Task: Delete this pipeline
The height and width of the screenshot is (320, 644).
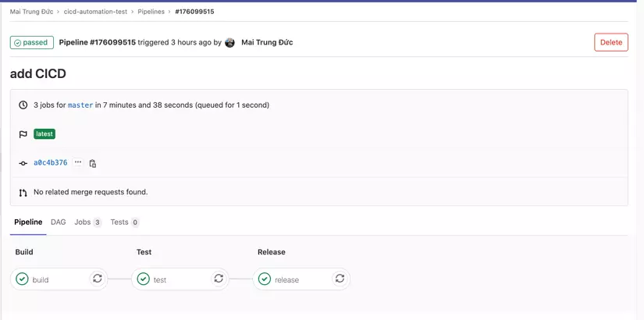Action: point(611,42)
